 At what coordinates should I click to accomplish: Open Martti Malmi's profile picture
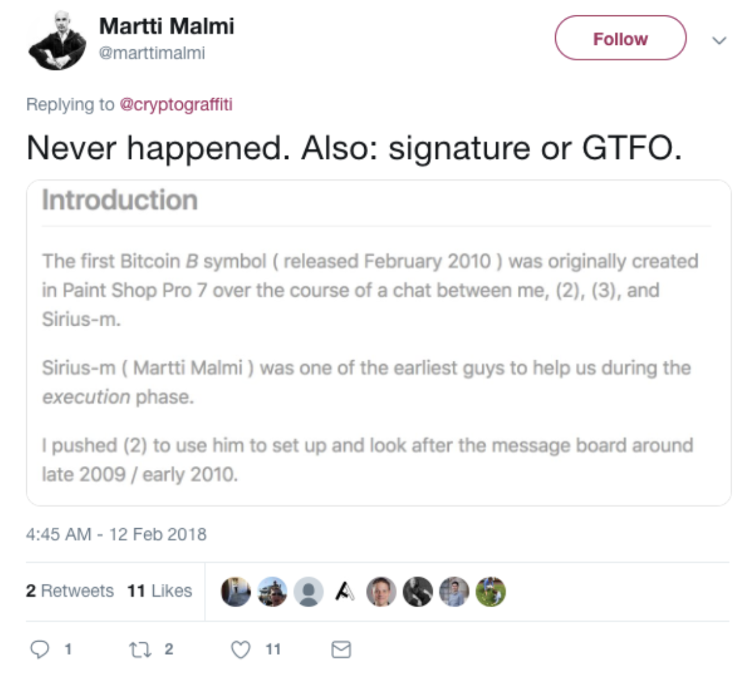coord(57,40)
